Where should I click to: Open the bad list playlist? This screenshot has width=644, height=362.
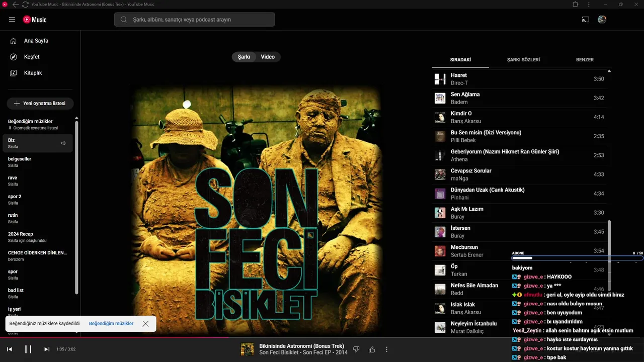pos(38,293)
